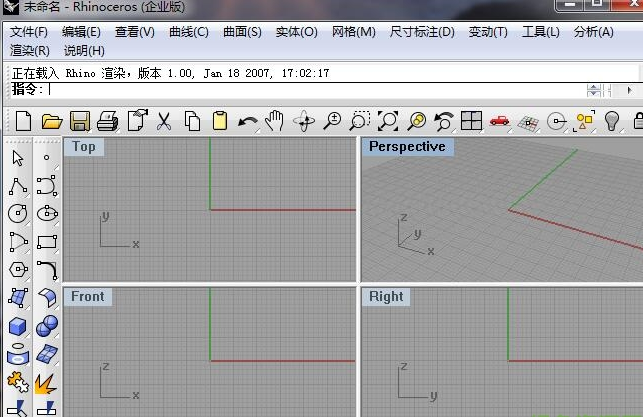643x417 pixels.
Task: Open the 曲线(C) menu
Action: click(189, 32)
